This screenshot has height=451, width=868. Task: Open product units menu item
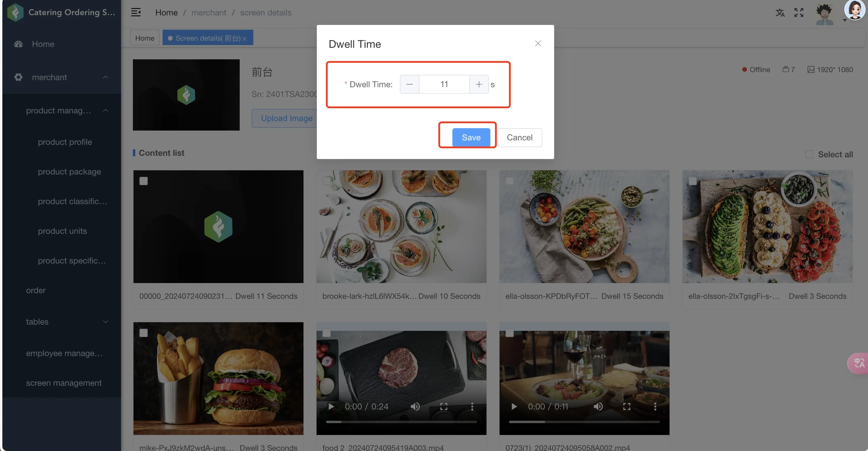click(62, 231)
